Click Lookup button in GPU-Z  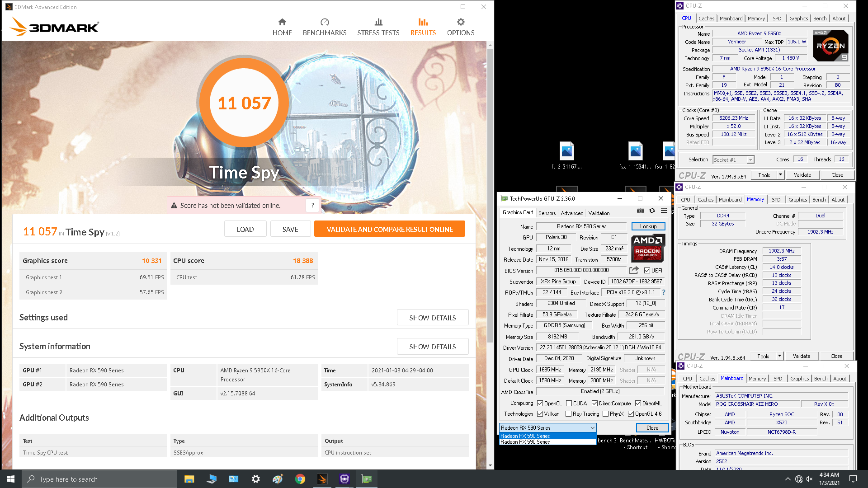click(x=648, y=226)
